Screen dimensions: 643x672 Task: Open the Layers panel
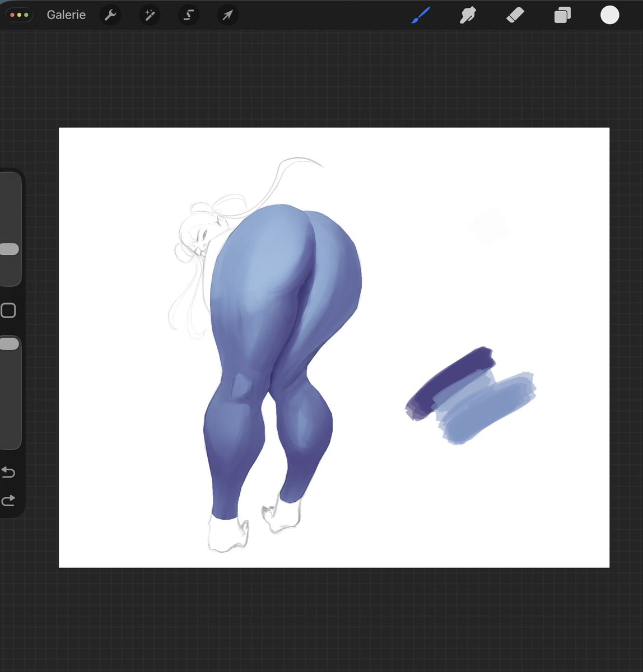coord(562,15)
